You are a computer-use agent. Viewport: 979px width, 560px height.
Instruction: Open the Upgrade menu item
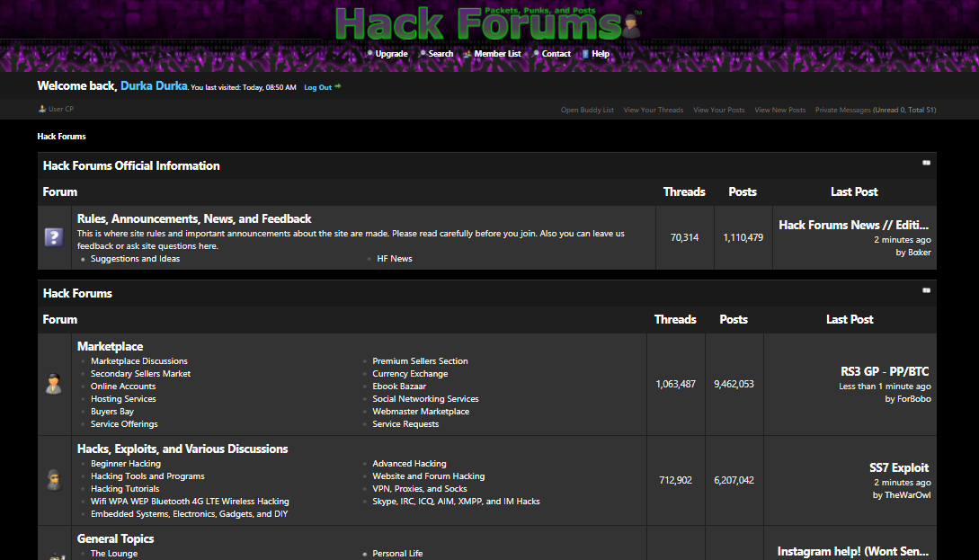pyautogui.click(x=391, y=54)
